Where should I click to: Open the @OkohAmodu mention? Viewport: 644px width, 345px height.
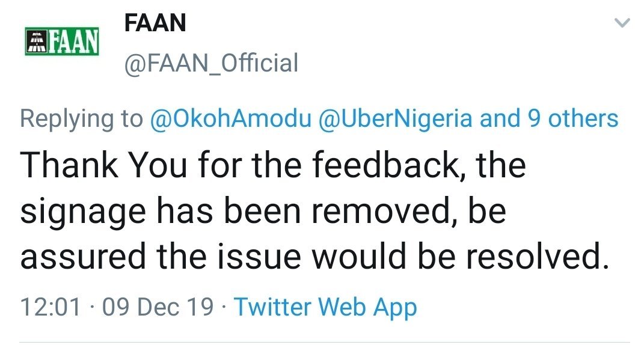pyautogui.click(x=230, y=118)
